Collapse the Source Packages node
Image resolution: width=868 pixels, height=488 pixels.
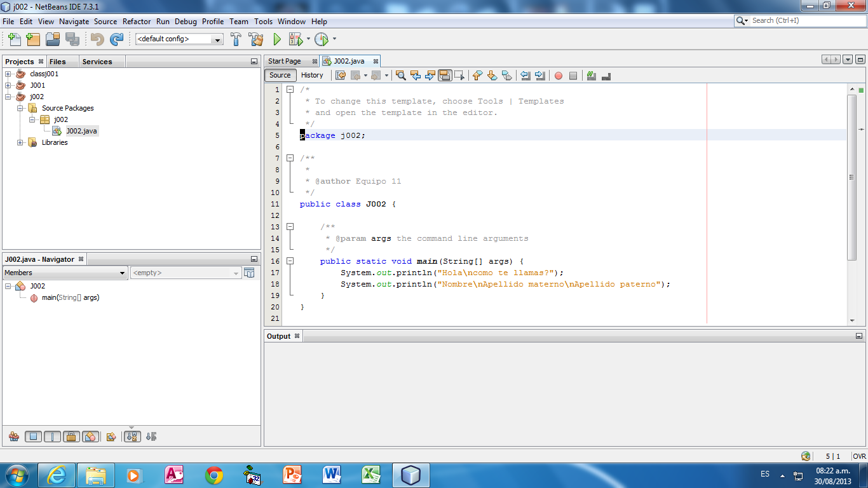pos(19,107)
